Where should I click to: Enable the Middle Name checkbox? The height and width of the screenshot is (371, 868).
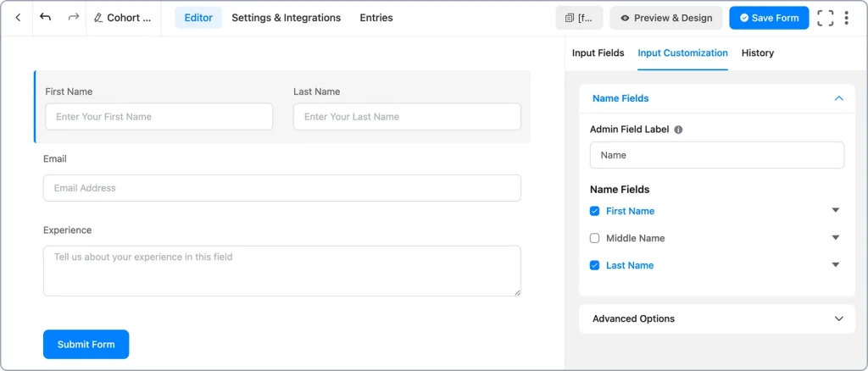pyautogui.click(x=594, y=238)
